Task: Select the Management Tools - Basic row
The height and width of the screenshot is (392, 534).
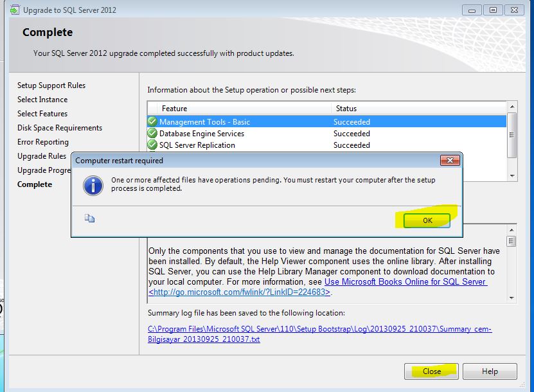Action: coord(326,121)
